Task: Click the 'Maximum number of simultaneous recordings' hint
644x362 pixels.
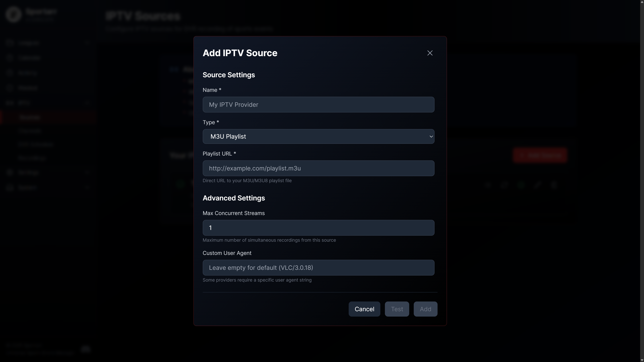Action: tap(269, 240)
